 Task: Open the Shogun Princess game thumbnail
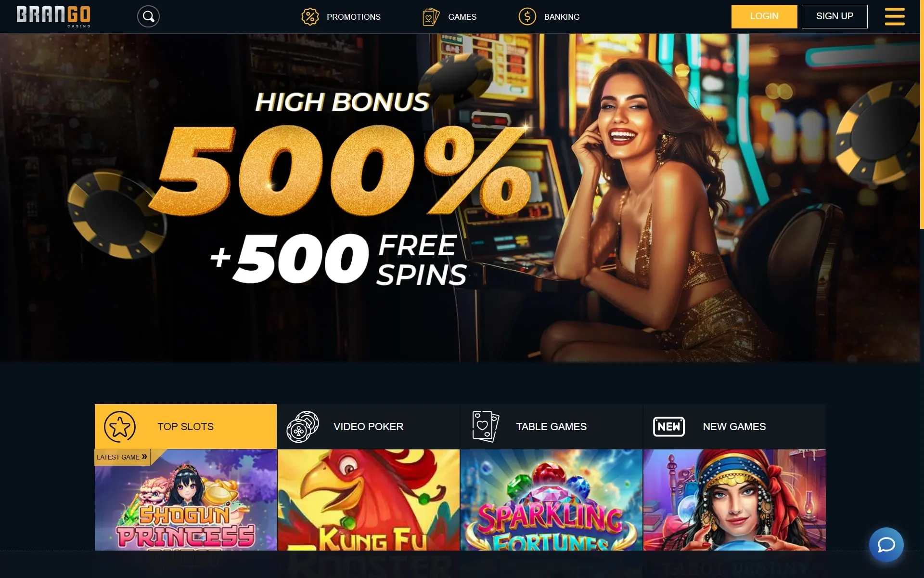pos(186,500)
